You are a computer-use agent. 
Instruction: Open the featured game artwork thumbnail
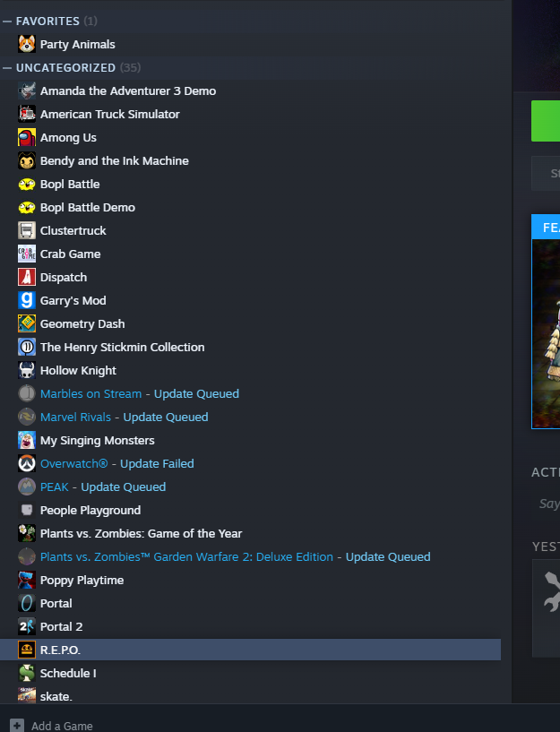[546, 333]
